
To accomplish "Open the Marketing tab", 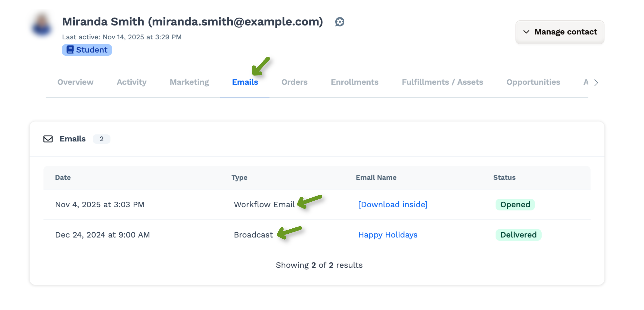I will (x=189, y=82).
